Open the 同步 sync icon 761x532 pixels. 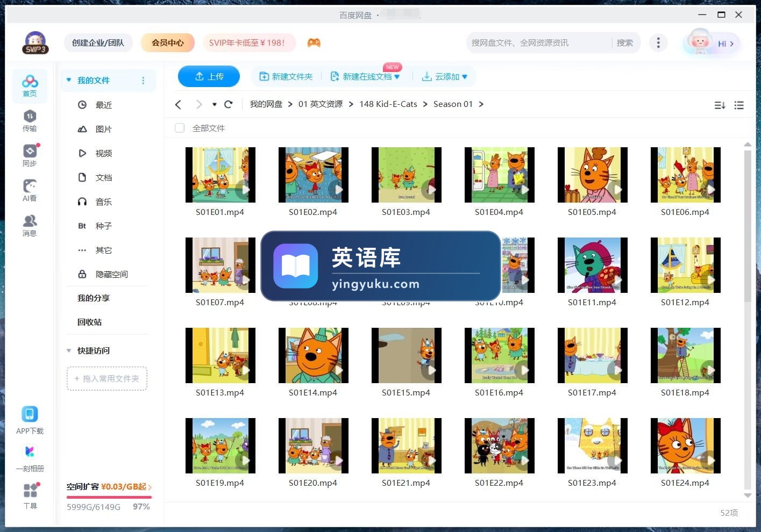[x=30, y=156]
